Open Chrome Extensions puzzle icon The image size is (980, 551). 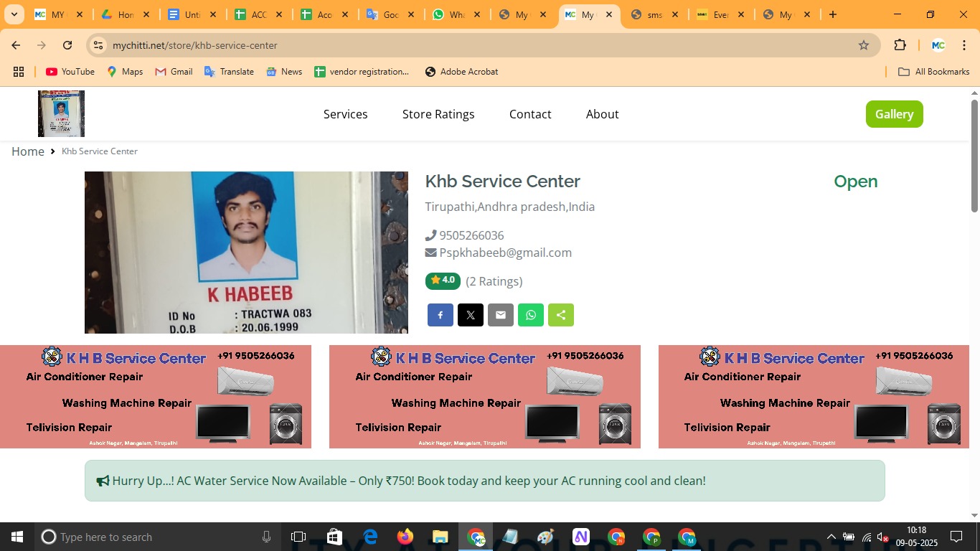900,45
